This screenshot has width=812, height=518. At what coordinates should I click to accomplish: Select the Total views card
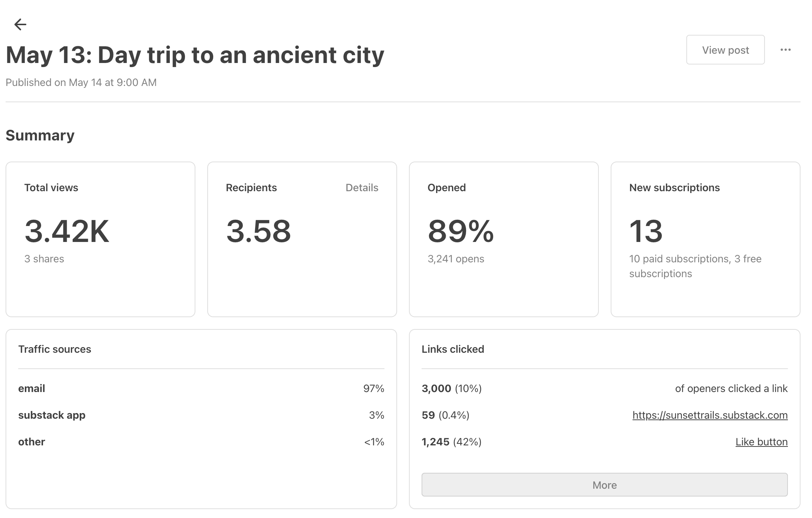point(100,239)
